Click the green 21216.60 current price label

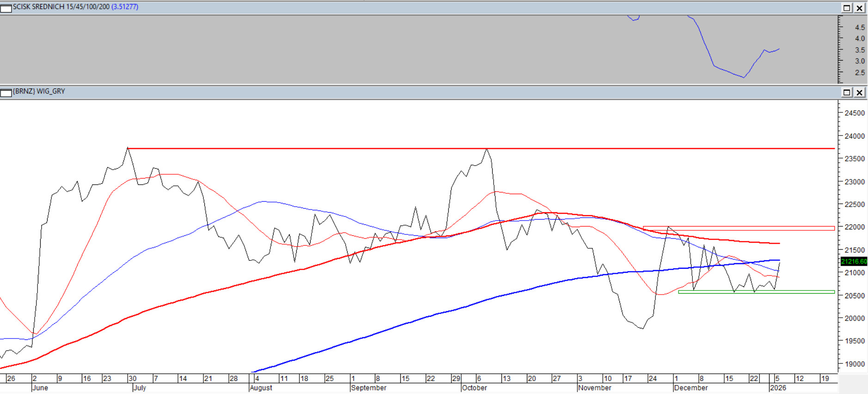pos(854,261)
